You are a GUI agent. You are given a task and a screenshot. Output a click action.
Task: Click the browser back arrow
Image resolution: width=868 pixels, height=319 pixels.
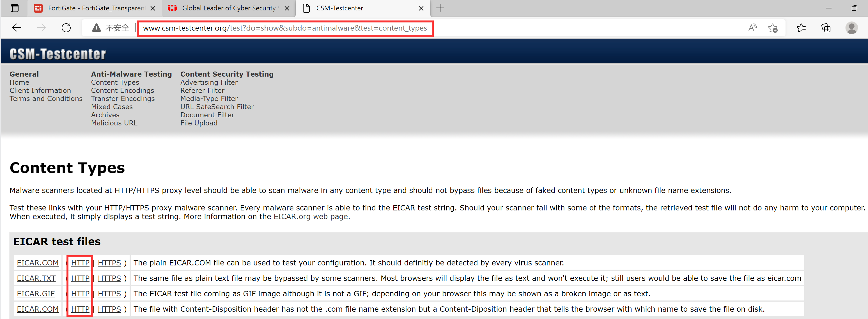click(17, 28)
